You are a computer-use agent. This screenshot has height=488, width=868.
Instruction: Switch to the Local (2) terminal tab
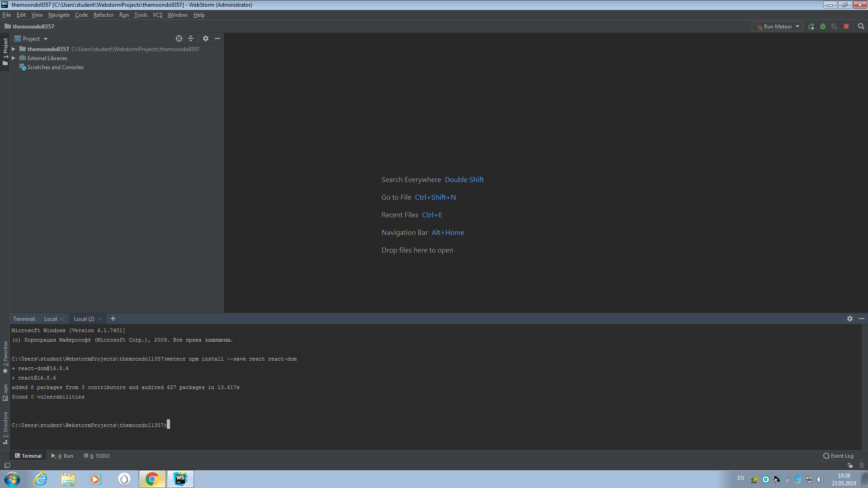pos(84,319)
